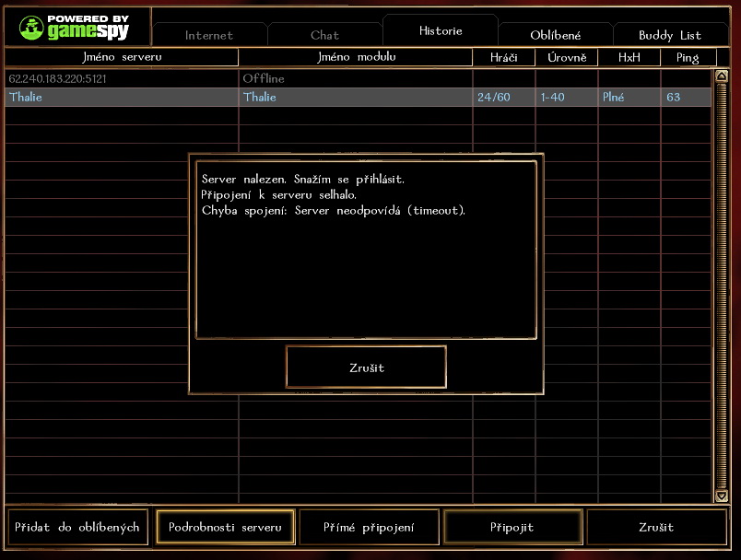Viewport: 741px width, 560px height.
Task: Sort by HxH column header
Action: pyautogui.click(x=629, y=57)
